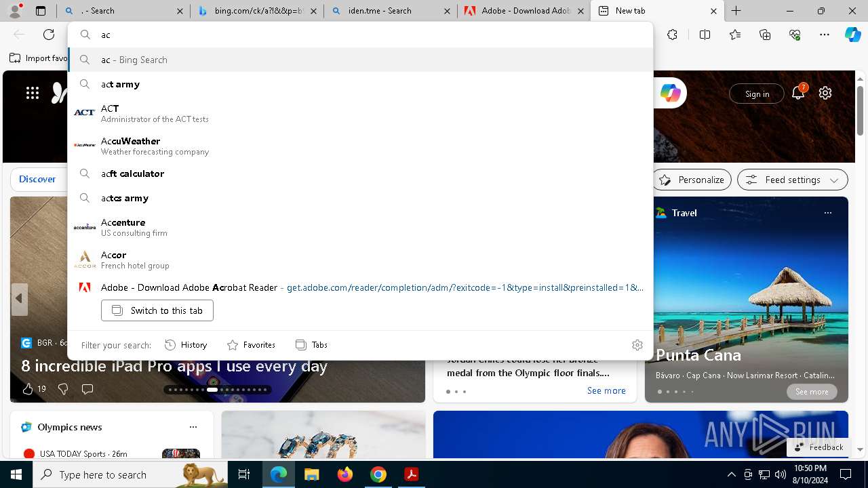Open tab actions menu icon
The width and height of the screenshot is (868, 488).
[41, 11]
